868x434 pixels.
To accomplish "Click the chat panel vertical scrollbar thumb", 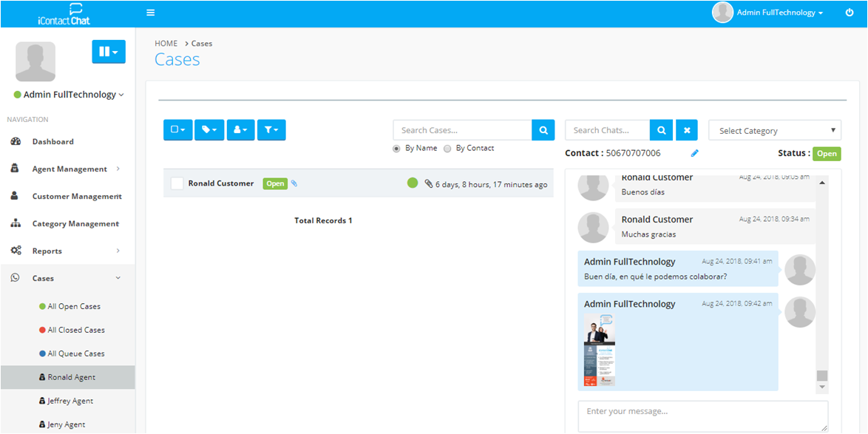I will 822,376.
